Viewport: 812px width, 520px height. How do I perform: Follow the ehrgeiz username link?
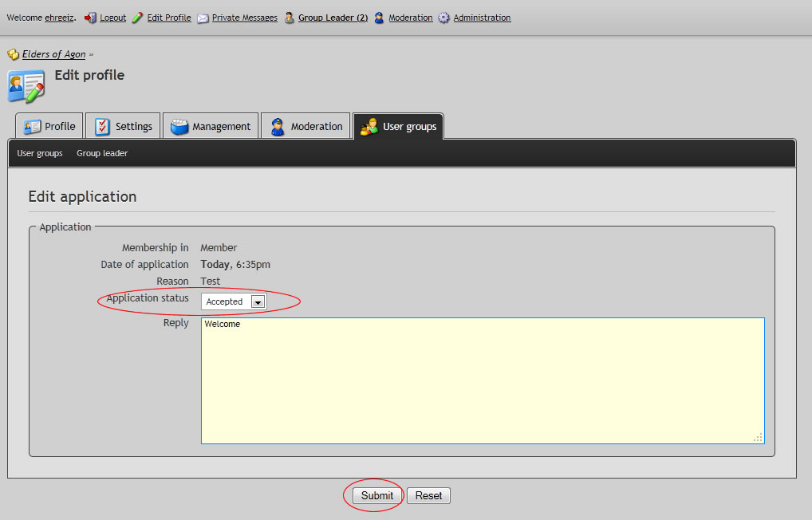click(60, 18)
